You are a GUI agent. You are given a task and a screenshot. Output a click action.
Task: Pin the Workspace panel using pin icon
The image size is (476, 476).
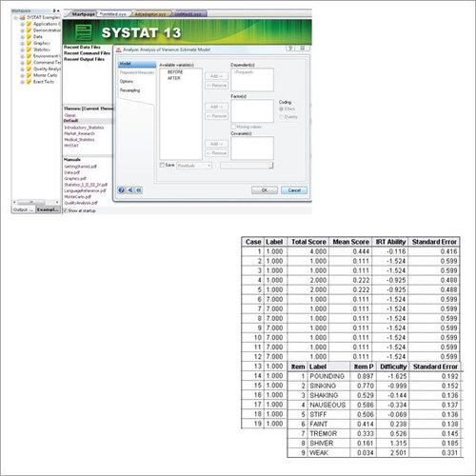[x=54, y=10]
